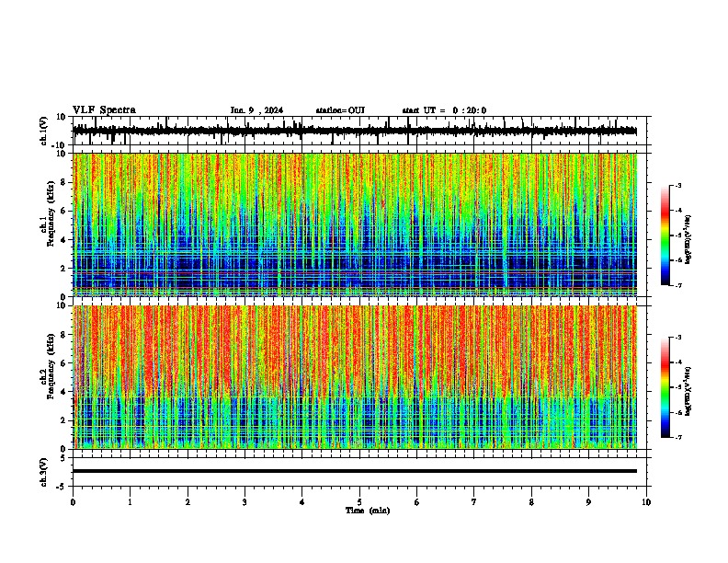The height and width of the screenshot is (563, 728).
Task: Click the 'ch.1(V)' waveform axis label
Action: pyautogui.click(x=44, y=131)
